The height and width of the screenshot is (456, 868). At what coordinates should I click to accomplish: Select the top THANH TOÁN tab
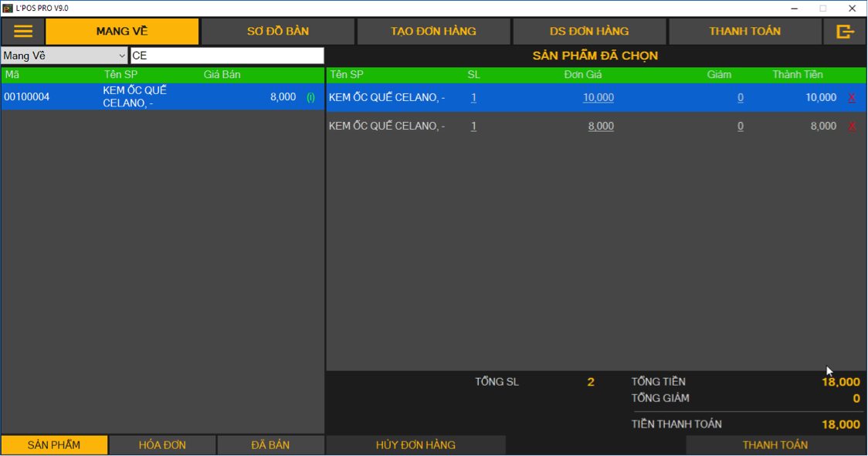tap(744, 32)
